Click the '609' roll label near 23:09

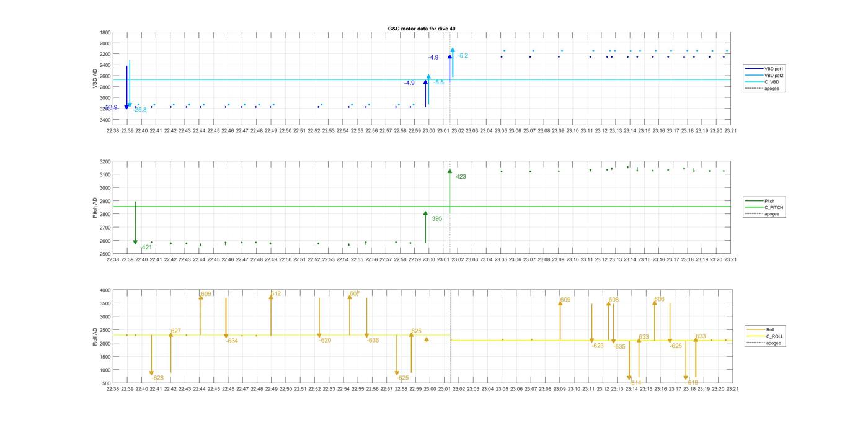pos(565,300)
